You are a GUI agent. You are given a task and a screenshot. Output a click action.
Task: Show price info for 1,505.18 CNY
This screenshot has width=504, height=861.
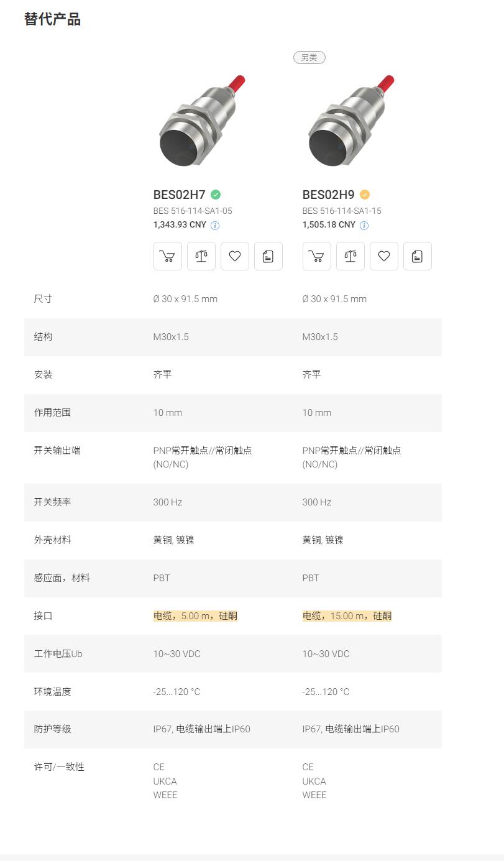[x=364, y=226]
